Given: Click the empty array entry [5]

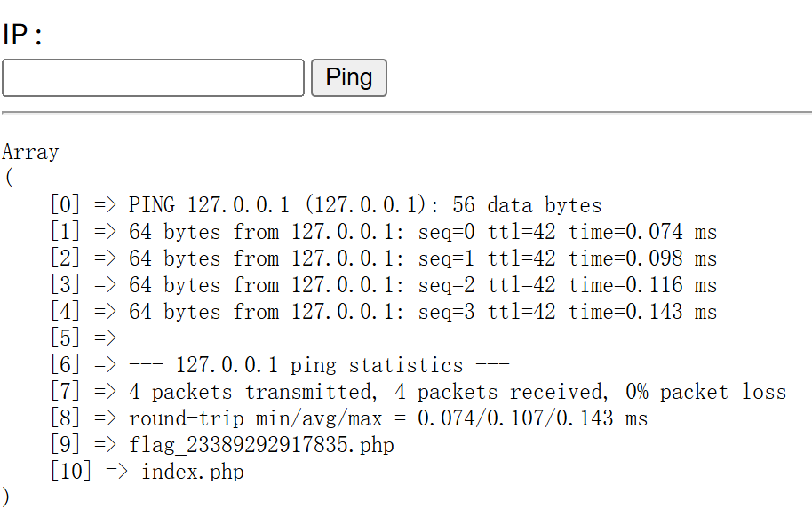Looking at the screenshot, I should (84, 338).
